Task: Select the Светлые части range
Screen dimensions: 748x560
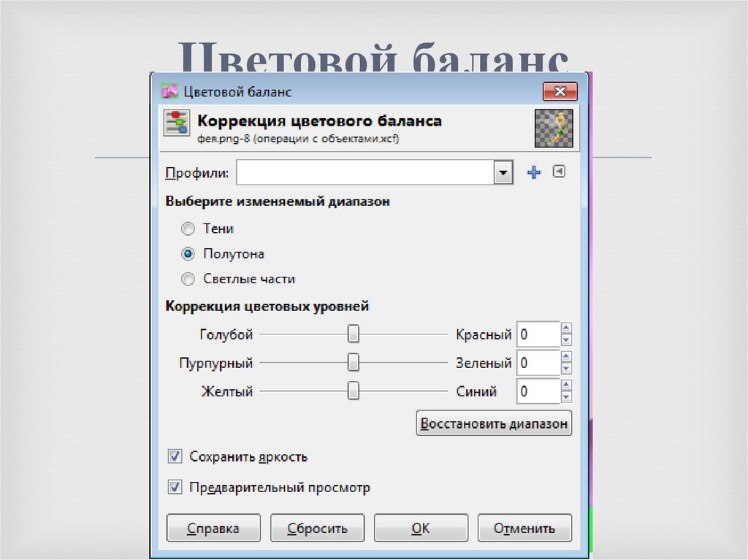Action: (x=188, y=278)
